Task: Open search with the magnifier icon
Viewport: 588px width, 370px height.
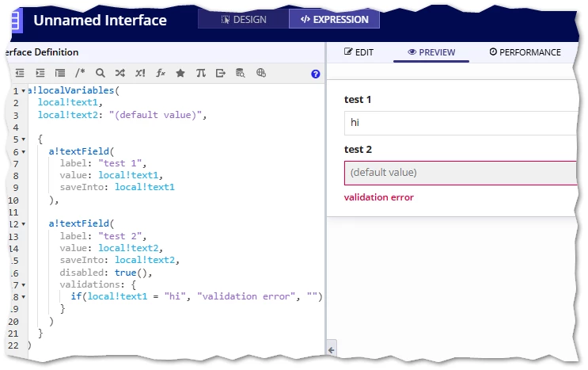Action: tap(101, 73)
